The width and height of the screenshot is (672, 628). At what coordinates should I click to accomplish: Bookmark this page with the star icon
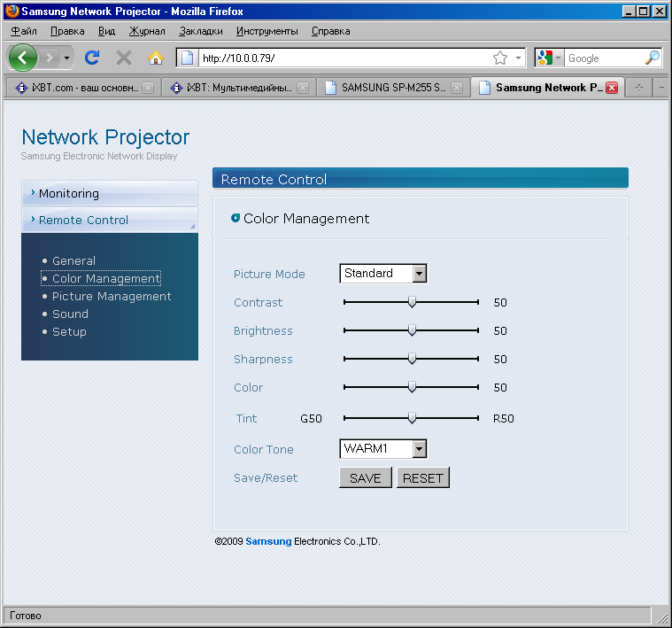[500, 58]
